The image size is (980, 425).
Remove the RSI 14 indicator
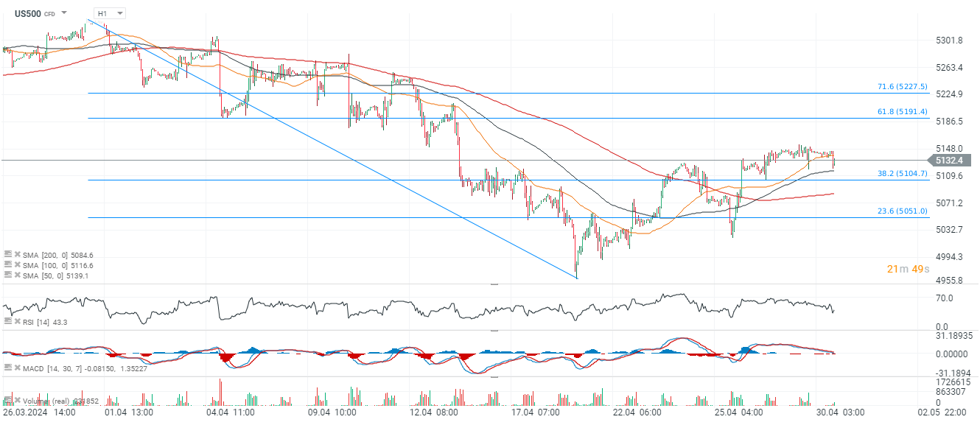coord(17,321)
